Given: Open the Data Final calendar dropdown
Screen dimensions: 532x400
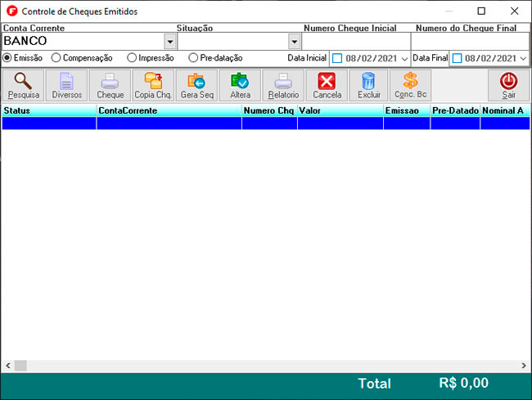Looking at the screenshot, I should [523, 59].
